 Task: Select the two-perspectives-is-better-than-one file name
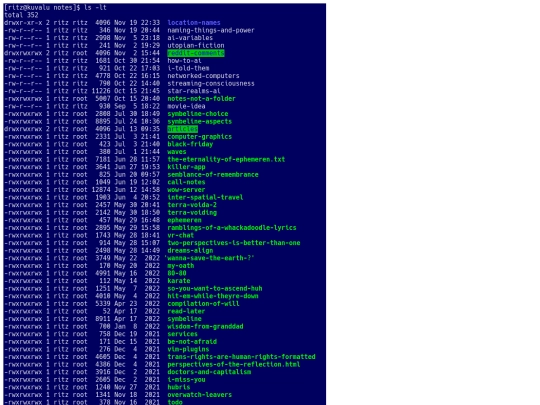coord(233,243)
